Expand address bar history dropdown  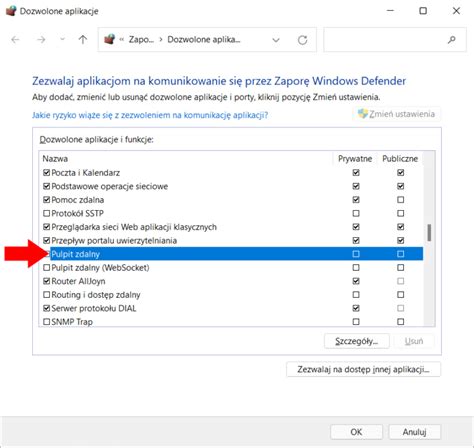click(x=276, y=40)
